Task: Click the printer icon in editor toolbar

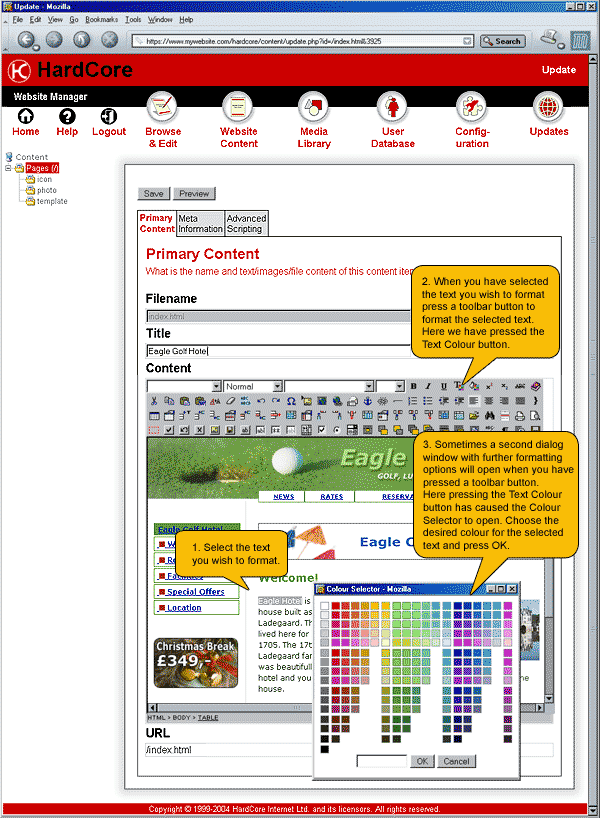Action: coord(520,415)
